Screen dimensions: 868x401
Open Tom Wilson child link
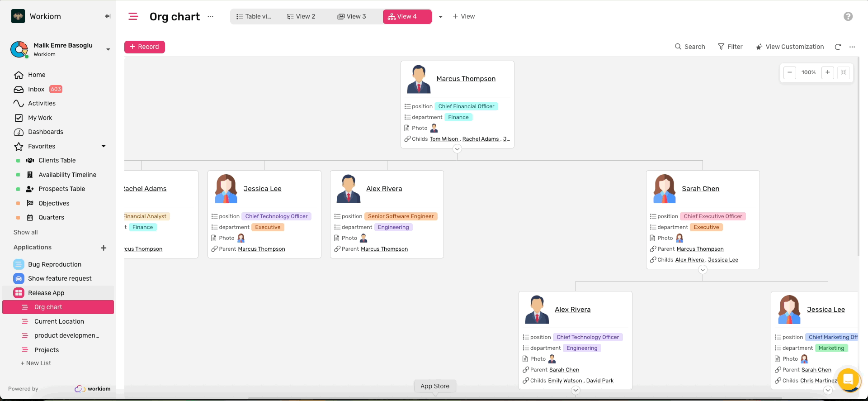point(444,139)
